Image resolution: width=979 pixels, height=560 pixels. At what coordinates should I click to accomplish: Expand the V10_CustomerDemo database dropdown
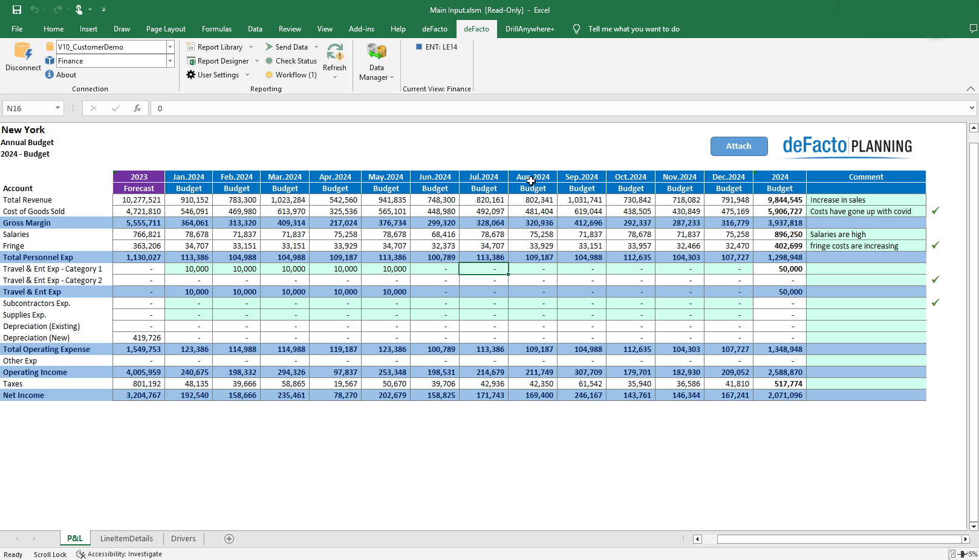pyautogui.click(x=170, y=47)
